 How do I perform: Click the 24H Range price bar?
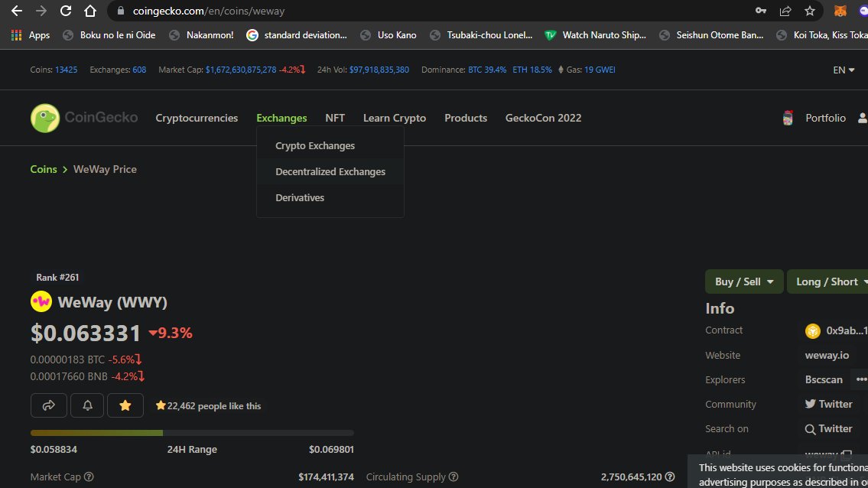coord(192,433)
